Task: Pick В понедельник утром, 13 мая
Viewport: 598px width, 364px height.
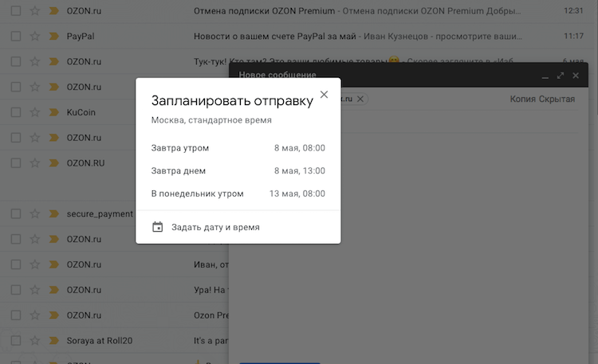Action: (238, 194)
